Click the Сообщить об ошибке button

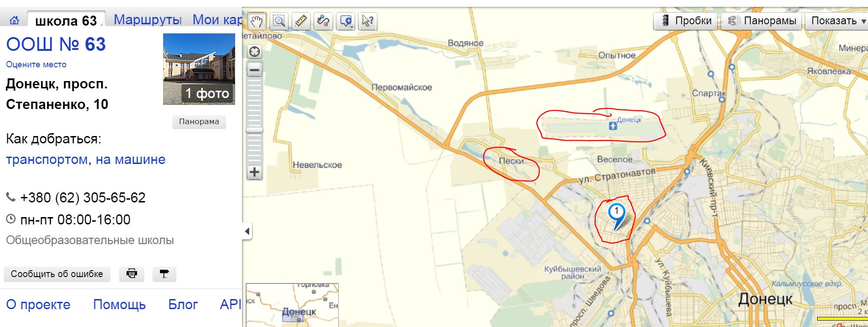point(57,274)
